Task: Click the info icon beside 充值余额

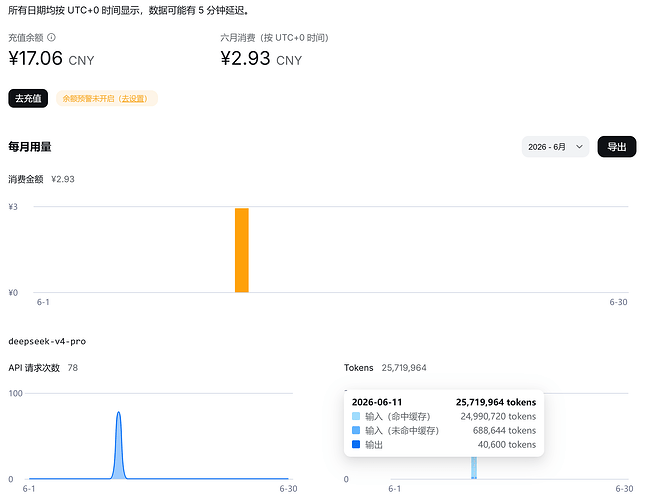Action: pos(51,37)
